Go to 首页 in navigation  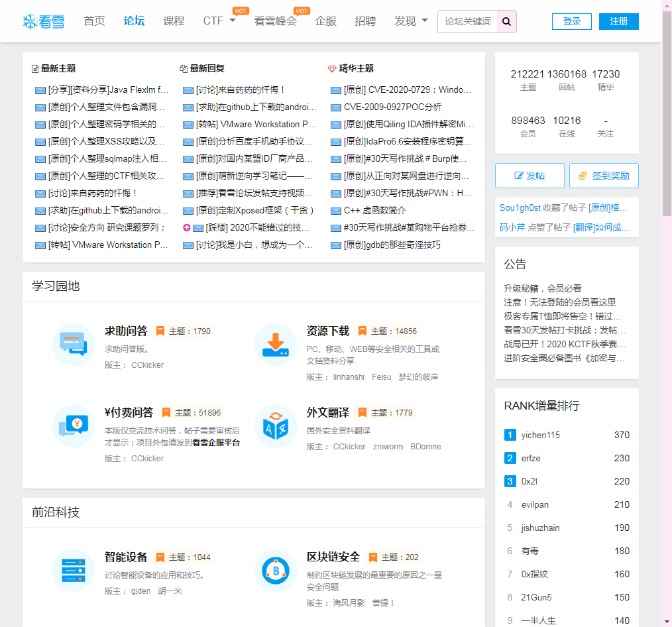[94, 21]
